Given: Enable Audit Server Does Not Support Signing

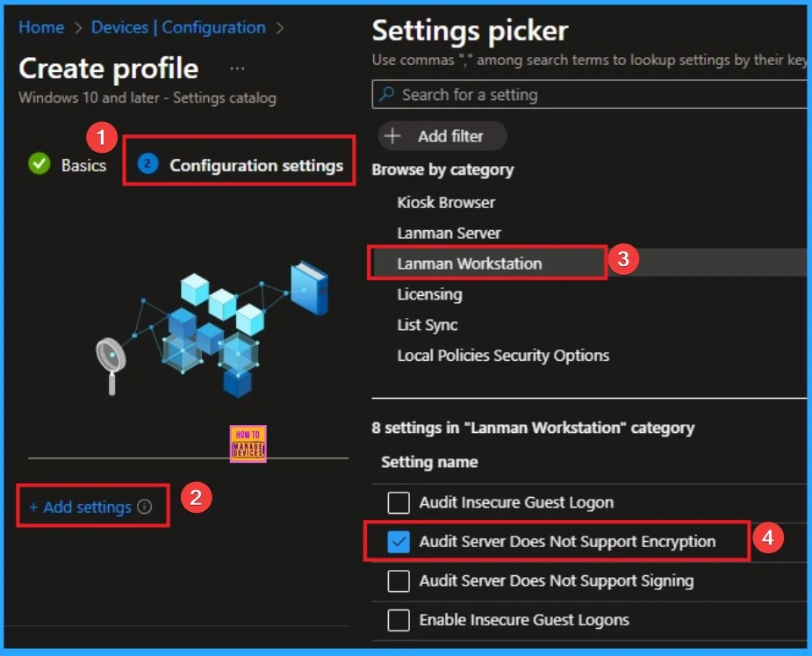Looking at the screenshot, I should pyautogui.click(x=399, y=580).
